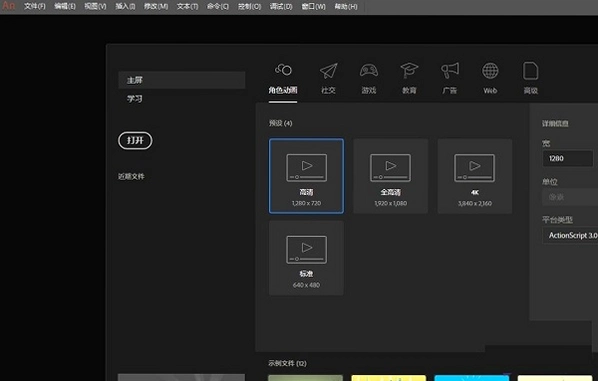Pick the 游戏 gamepad icon
The width and height of the screenshot is (598, 381).
coord(369,71)
